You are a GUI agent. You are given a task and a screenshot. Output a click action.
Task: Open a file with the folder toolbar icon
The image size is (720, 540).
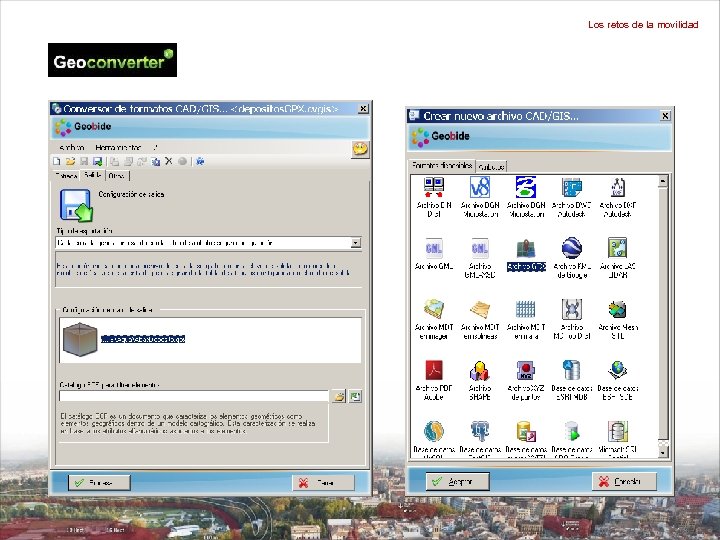(x=70, y=161)
